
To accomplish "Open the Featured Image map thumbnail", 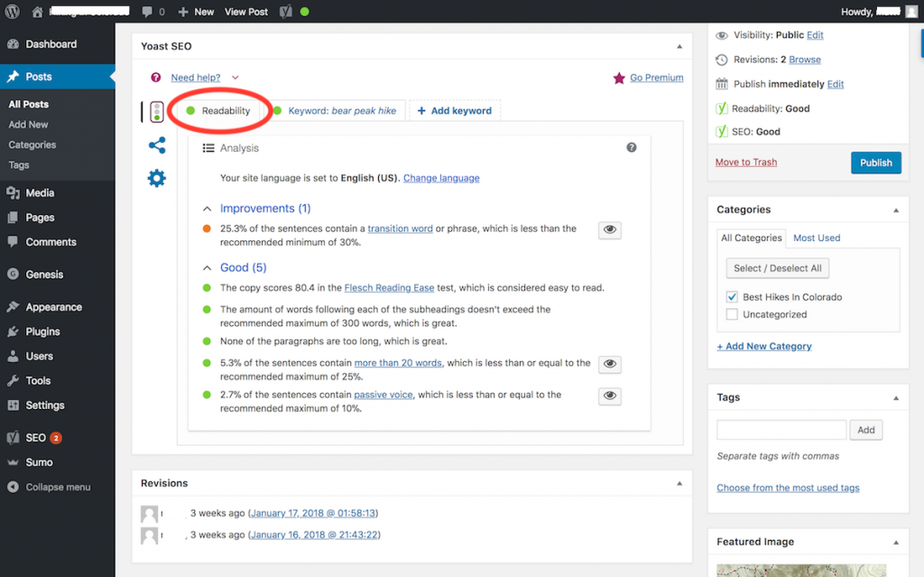I will point(801,571).
